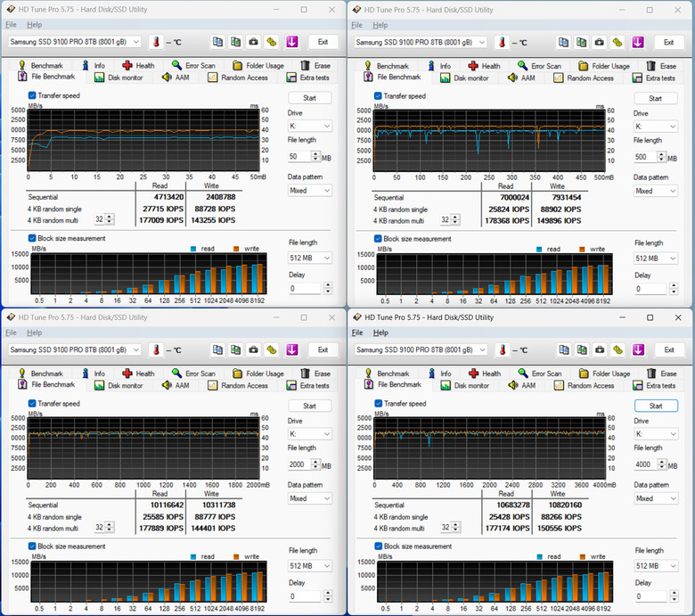Open the Samsung SSD 9100 PRO selector in the 50 MB window

pos(75,42)
